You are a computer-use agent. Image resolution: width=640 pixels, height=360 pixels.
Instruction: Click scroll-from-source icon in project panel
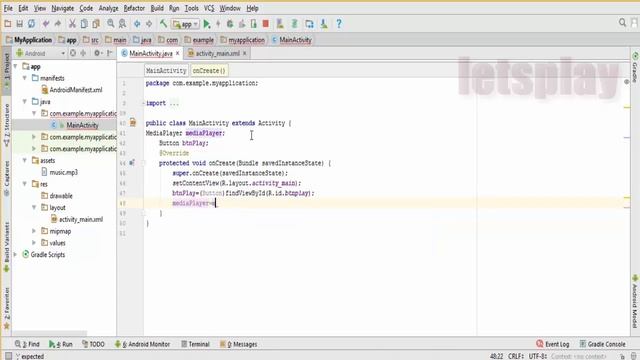(73, 53)
